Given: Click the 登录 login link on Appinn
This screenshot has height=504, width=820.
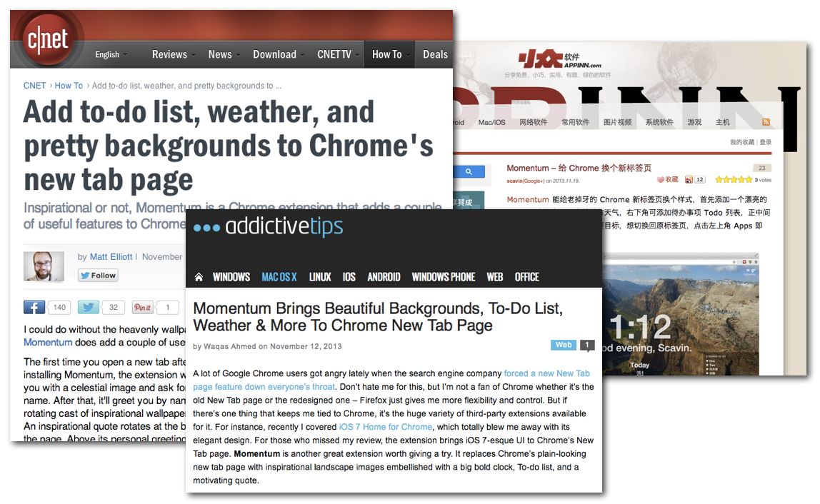Looking at the screenshot, I should [x=766, y=142].
